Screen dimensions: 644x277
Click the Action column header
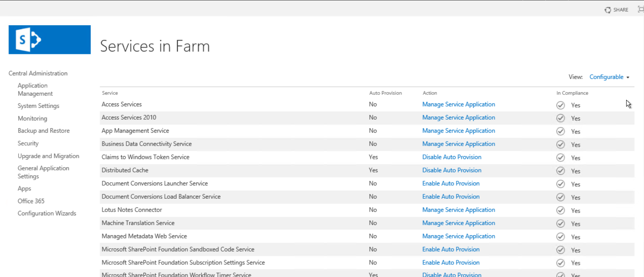click(x=430, y=93)
